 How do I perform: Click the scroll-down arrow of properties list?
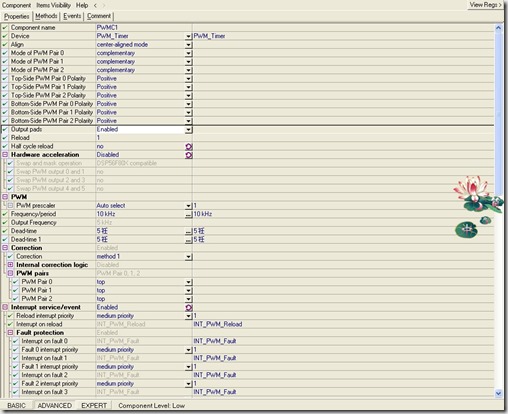498,393
